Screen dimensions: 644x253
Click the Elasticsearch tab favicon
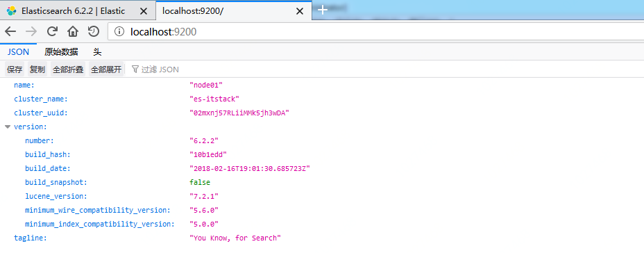(x=12, y=11)
